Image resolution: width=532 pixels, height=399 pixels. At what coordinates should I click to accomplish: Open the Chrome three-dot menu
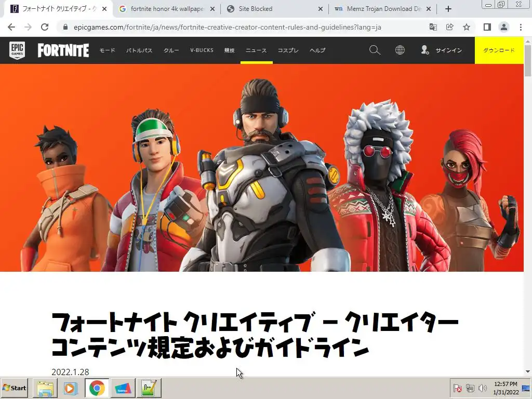tap(521, 27)
